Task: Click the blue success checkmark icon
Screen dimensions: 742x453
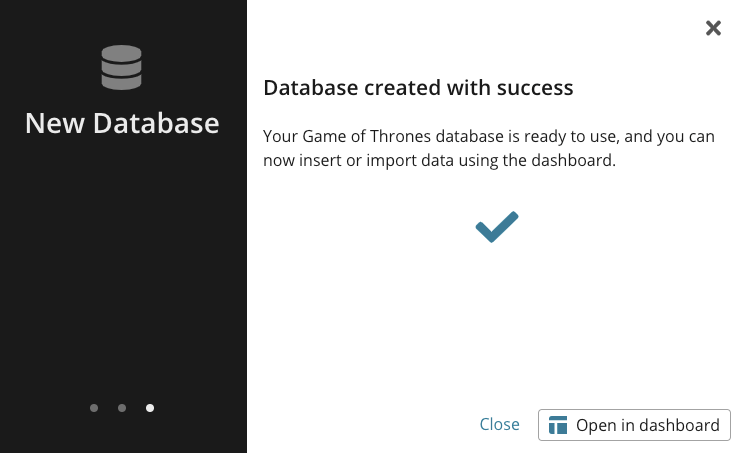Action: 497,227
